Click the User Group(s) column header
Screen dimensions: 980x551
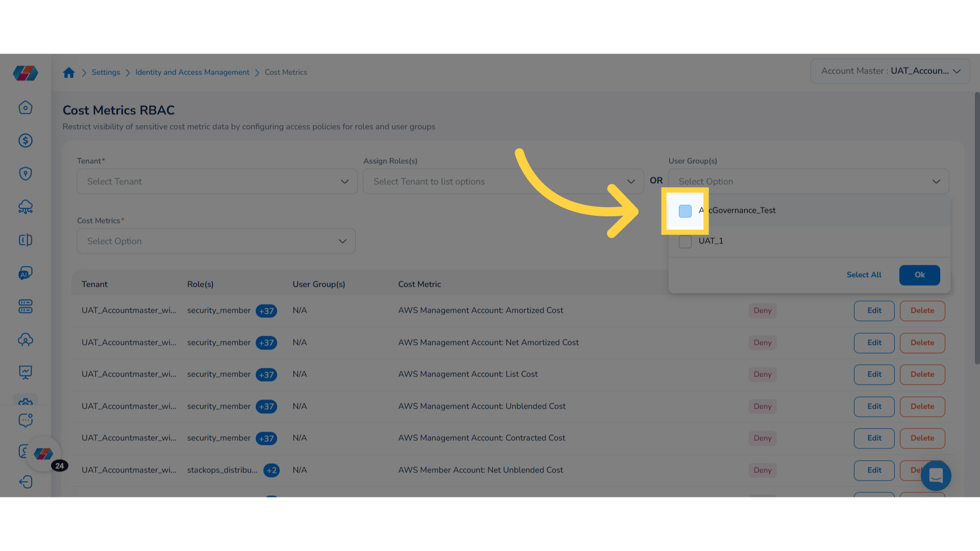pos(318,284)
